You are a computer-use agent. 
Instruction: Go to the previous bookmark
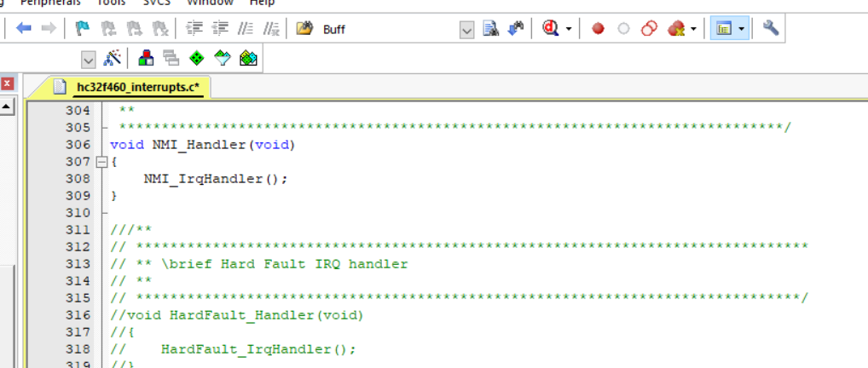108,28
